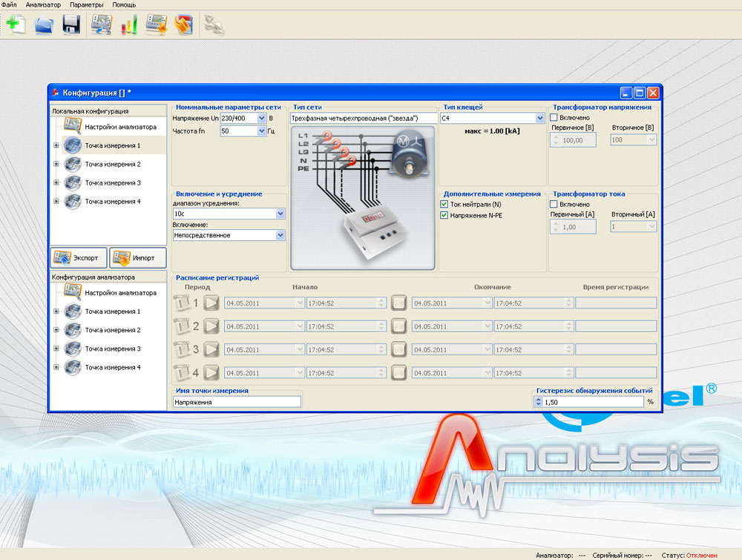The height and width of the screenshot is (560, 742).
Task: Click the blue open folder toolbar icon
Action: tap(44, 24)
